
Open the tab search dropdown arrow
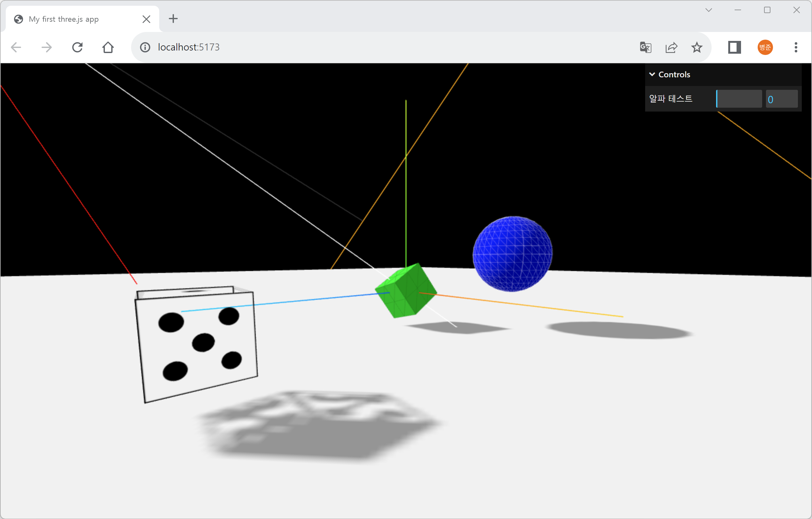708,10
